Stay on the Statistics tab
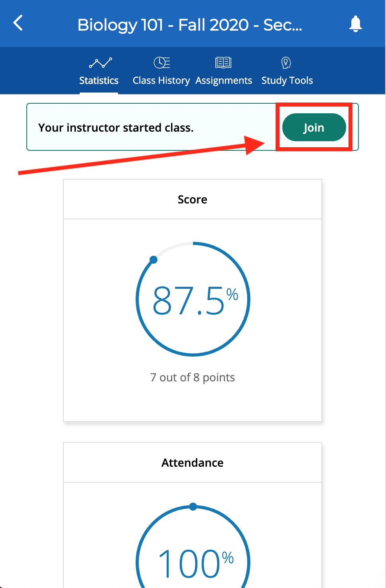Screen dimensions: 386x588 click(99, 71)
